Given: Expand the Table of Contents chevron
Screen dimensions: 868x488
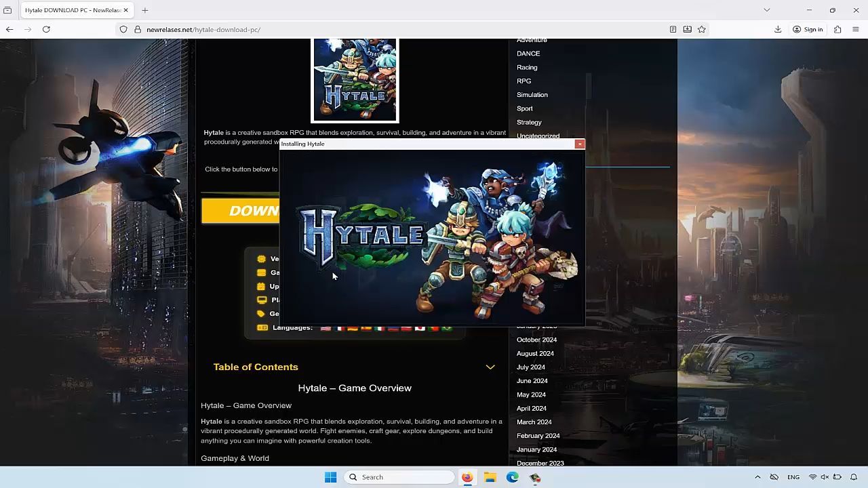Looking at the screenshot, I should [x=490, y=367].
